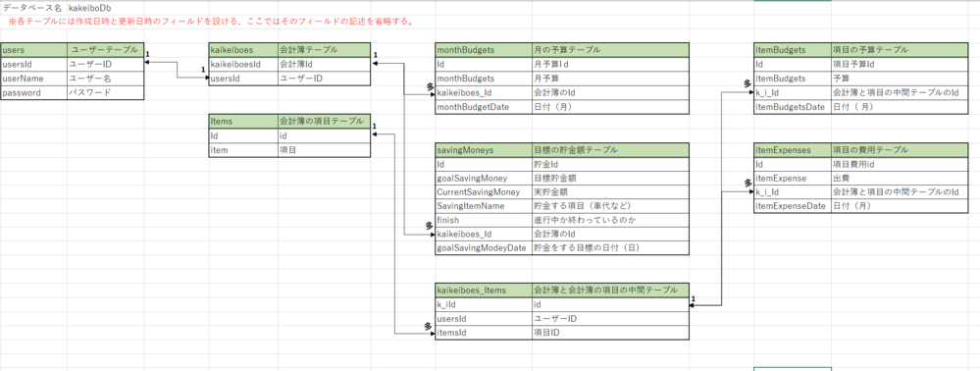Select the 目標貯金額 description cell
The width and height of the screenshot is (980, 371).
(610, 179)
